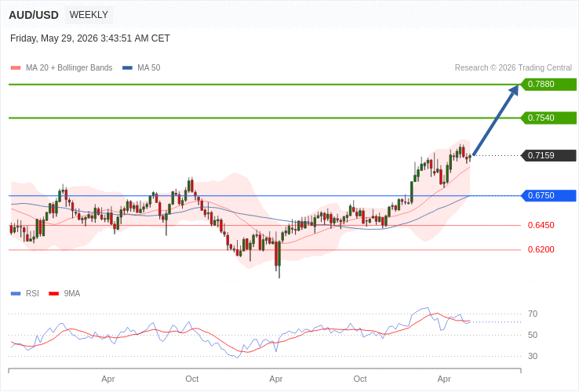Click the first Oct label on time axis
Image resolution: width=579 pixels, height=392 pixels.
[x=192, y=379]
